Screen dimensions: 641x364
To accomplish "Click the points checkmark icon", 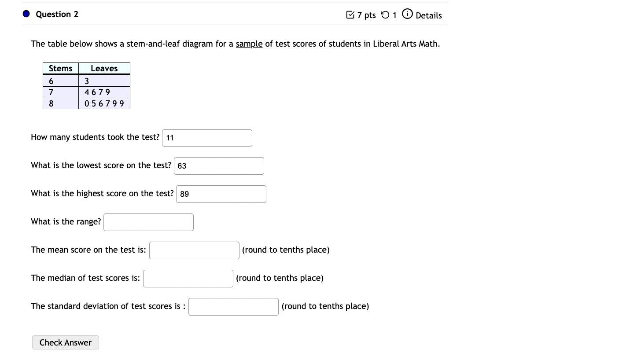I will coord(350,15).
